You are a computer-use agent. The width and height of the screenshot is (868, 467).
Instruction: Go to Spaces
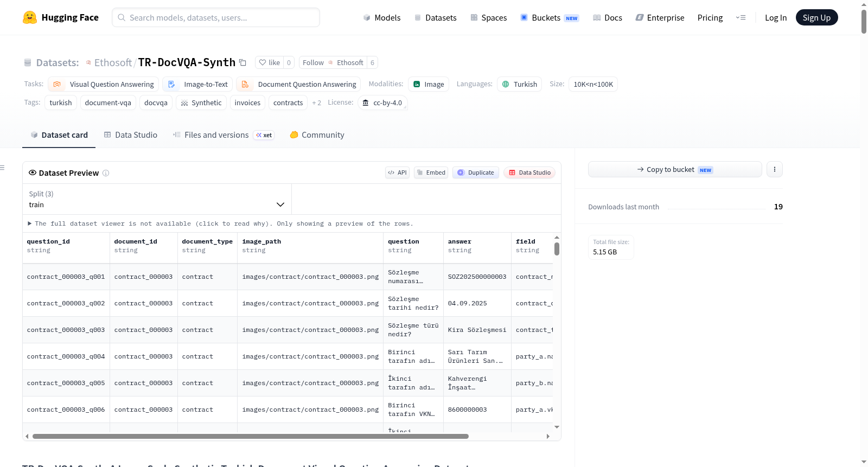click(488, 17)
